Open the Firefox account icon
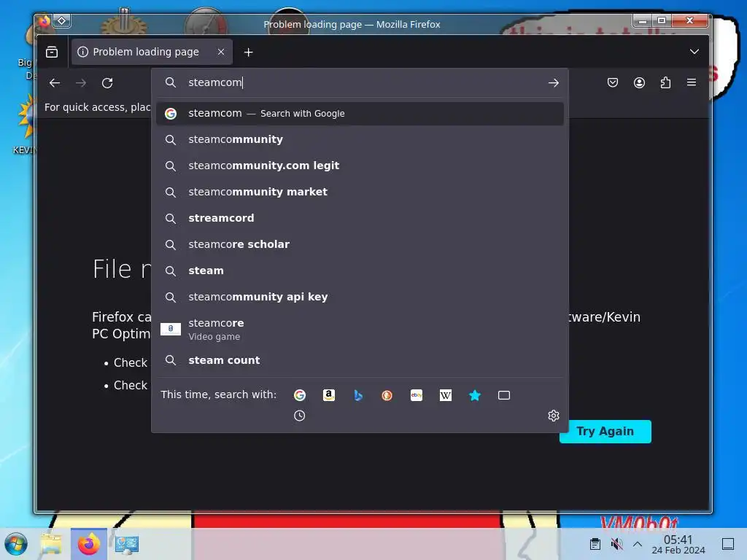Viewport: 747px width, 560px height. tap(639, 83)
